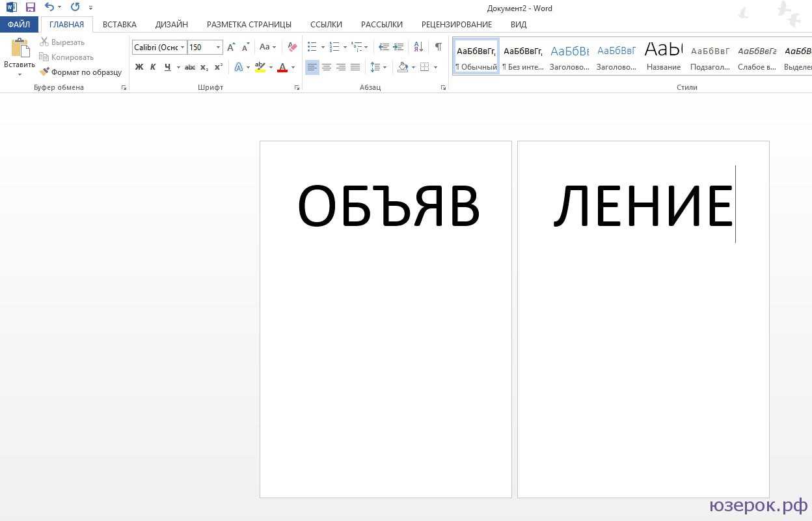Viewport: 812px width, 521px height.
Task: Go to the ССЫЛКИ tab
Action: pos(326,25)
